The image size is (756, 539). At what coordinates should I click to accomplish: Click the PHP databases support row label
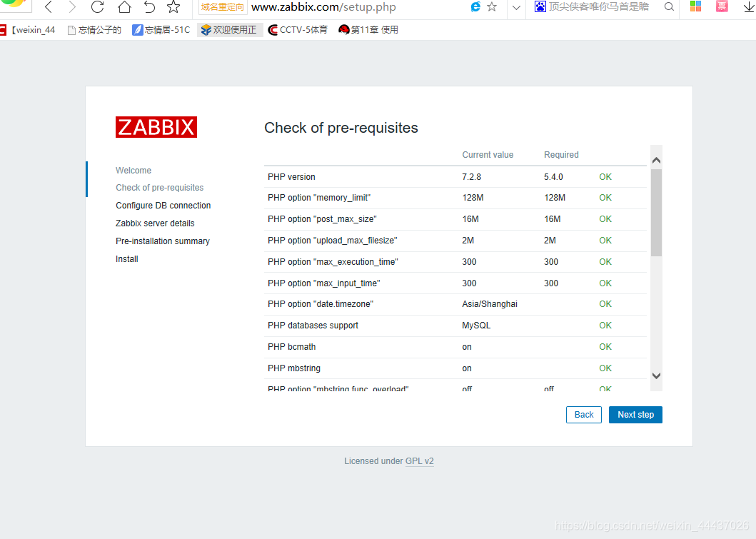(x=313, y=326)
